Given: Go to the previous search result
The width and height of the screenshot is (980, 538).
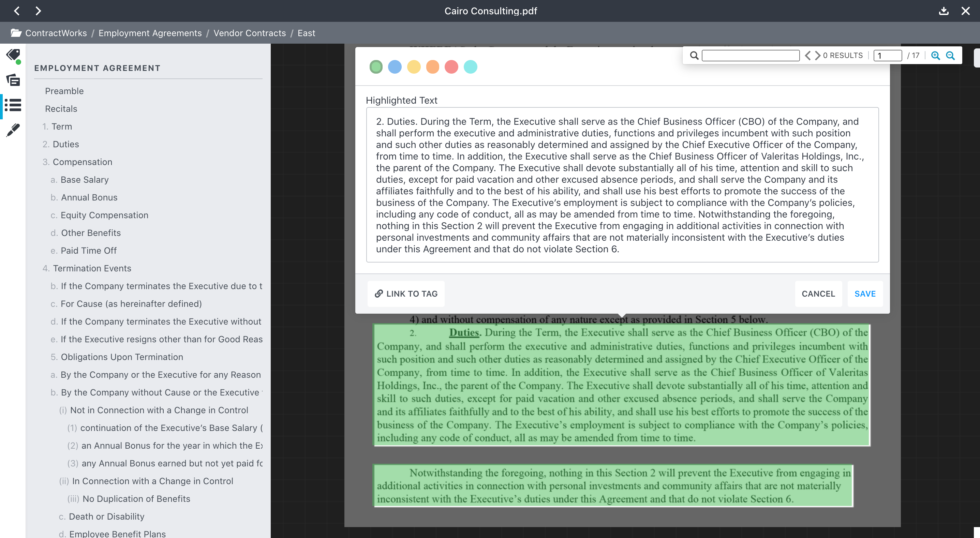Looking at the screenshot, I should tap(808, 56).
